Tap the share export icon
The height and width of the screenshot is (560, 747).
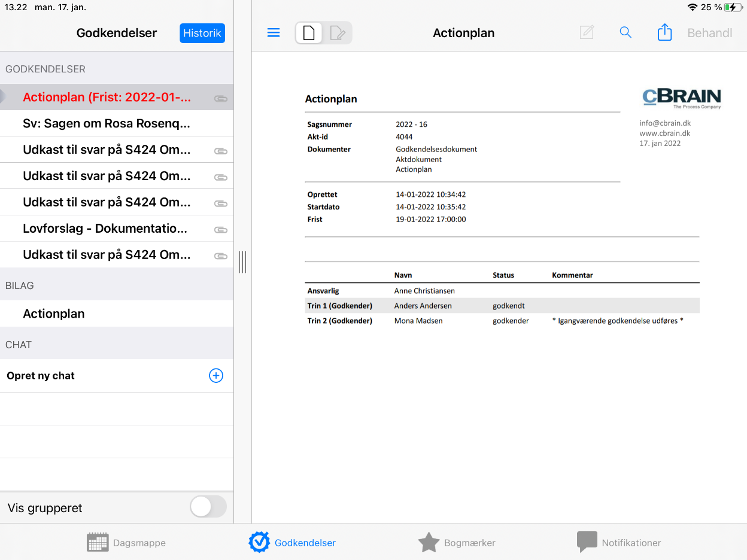coord(664,33)
